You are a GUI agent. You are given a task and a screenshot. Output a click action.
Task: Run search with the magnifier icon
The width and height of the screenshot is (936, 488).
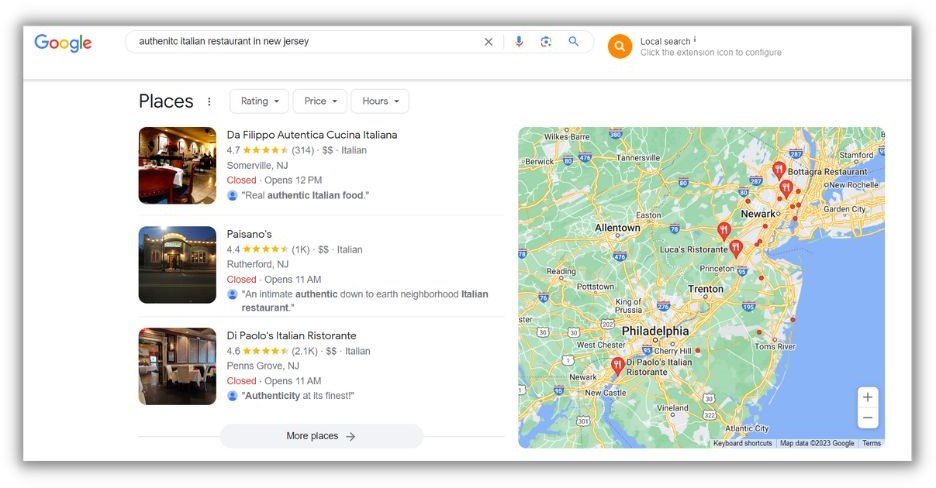[x=574, y=41]
